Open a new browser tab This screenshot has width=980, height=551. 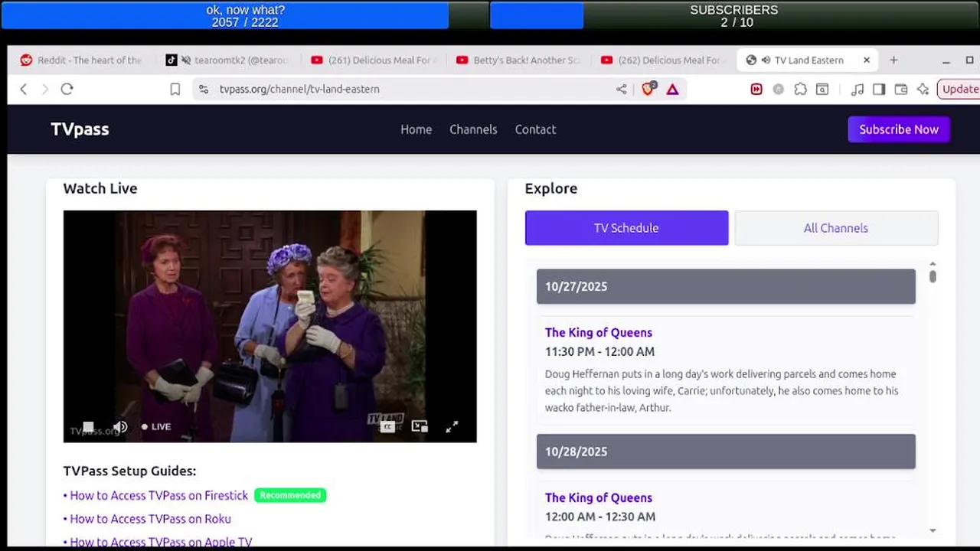click(x=893, y=60)
